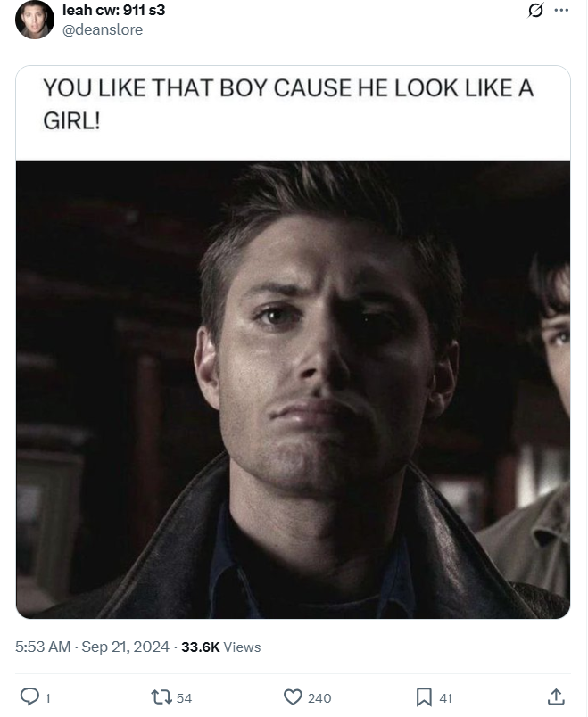Image resolution: width=588 pixels, height=717 pixels.
Task: Click the reply speech bubble icon
Action: 29,697
